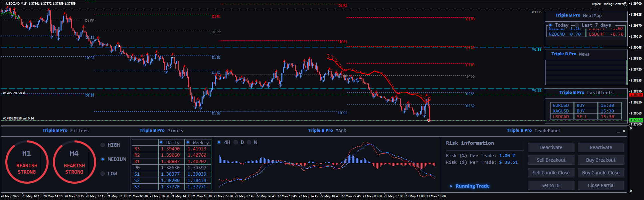Select the LOW filter radio button

pyautogui.click(x=102, y=174)
